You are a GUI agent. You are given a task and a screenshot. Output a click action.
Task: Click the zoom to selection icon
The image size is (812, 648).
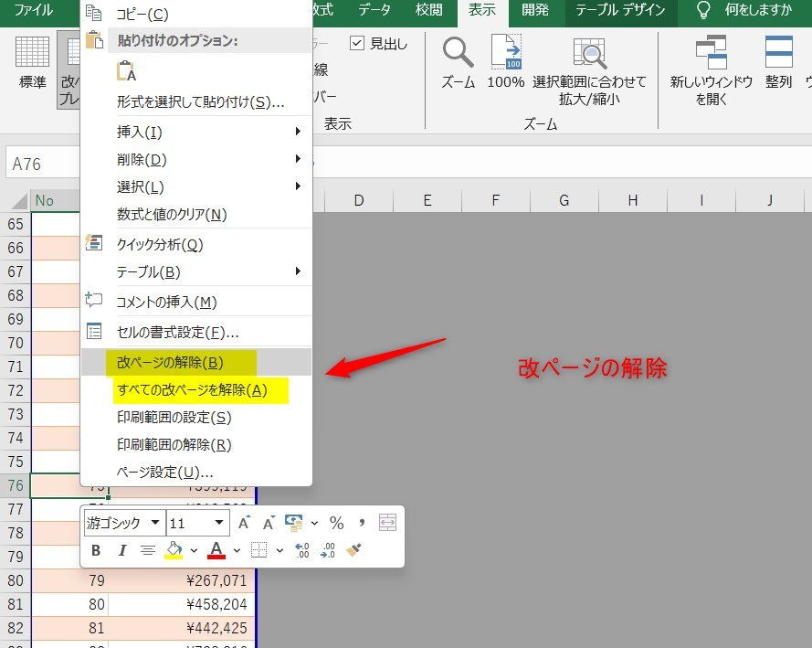[x=589, y=53]
